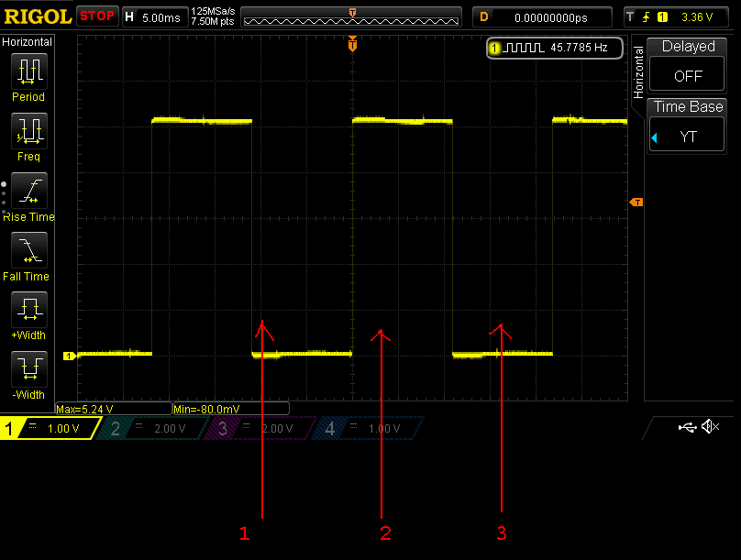Select the Rise Time measurement icon
741x560 pixels.
coord(28,191)
